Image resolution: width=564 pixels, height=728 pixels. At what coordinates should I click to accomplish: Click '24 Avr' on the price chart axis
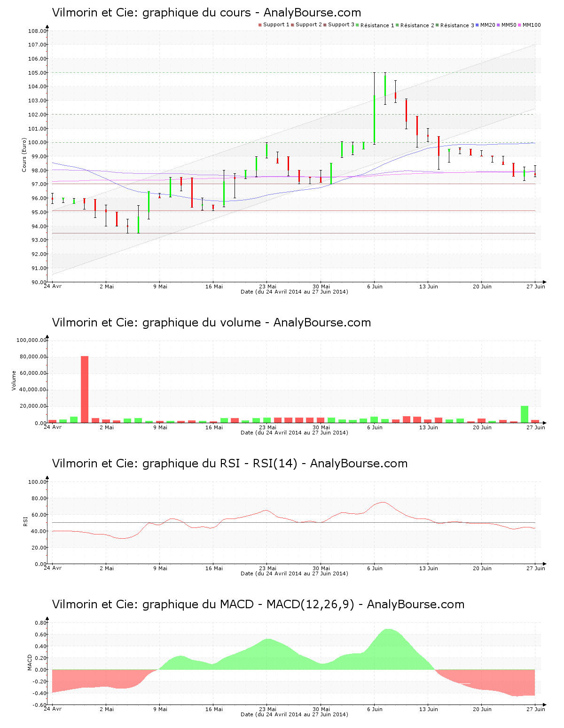pyautogui.click(x=53, y=287)
